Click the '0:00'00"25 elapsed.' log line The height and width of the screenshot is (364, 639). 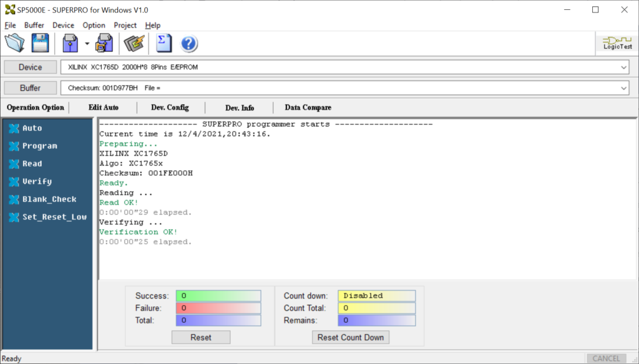coord(145,241)
